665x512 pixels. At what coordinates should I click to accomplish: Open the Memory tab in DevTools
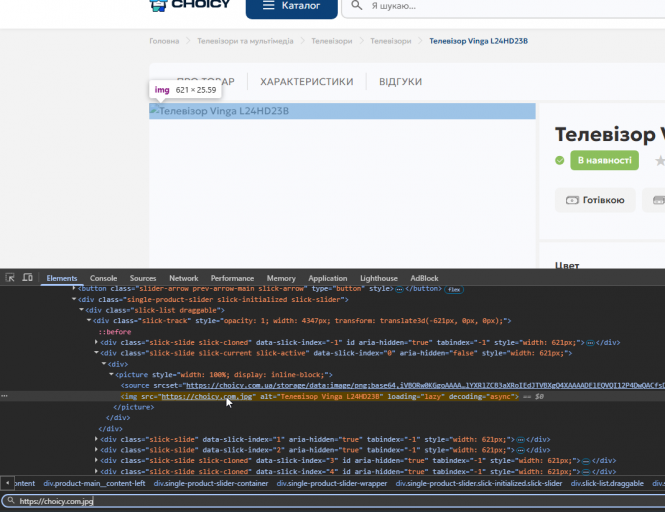(281, 278)
